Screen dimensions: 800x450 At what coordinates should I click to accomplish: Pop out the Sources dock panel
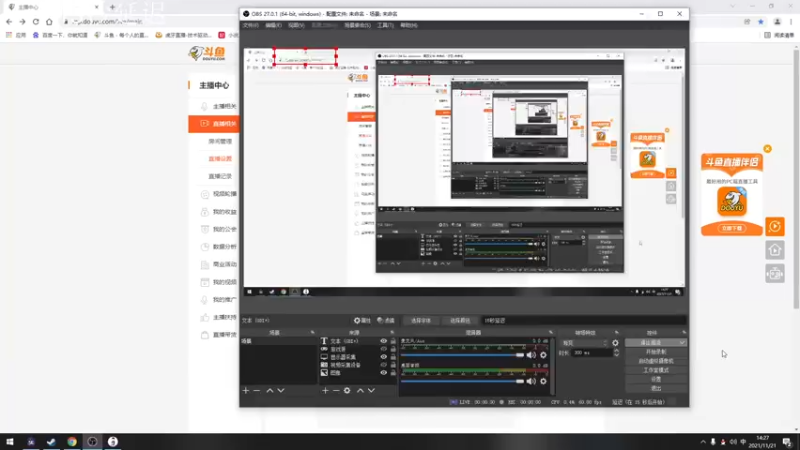coord(392,333)
